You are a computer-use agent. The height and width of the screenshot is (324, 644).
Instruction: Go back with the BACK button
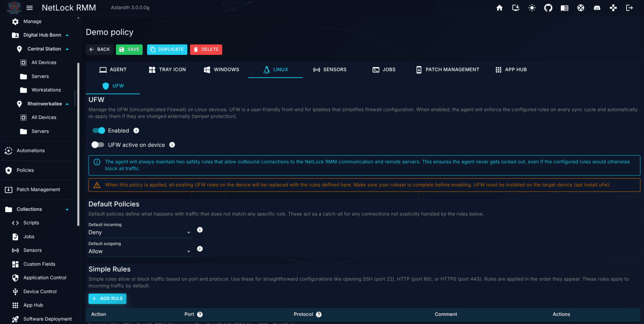pyautogui.click(x=99, y=49)
